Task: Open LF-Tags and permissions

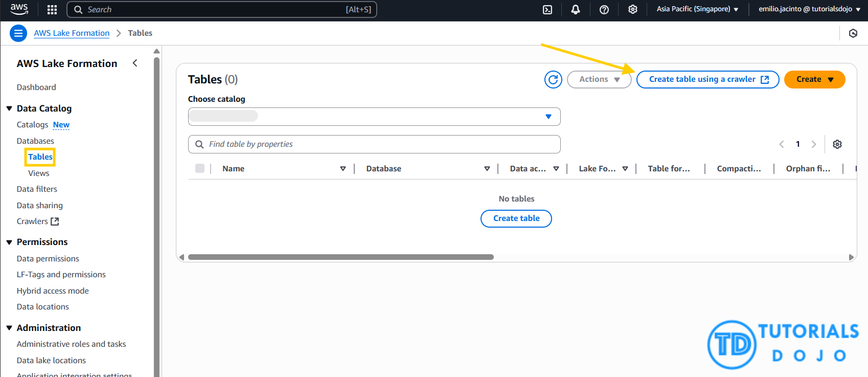Action: pos(61,275)
